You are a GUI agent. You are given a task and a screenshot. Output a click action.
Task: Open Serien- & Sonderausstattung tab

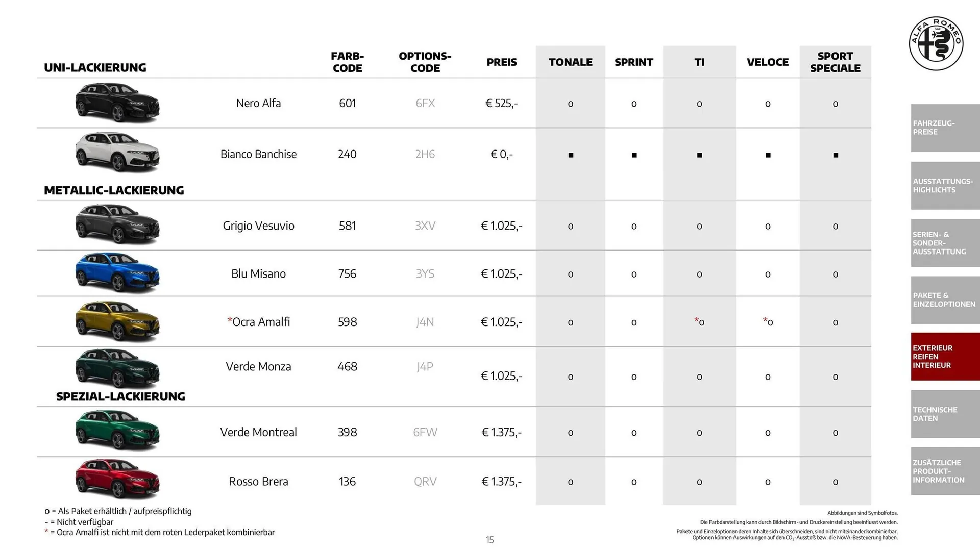pyautogui.click(x=944, y=243)
